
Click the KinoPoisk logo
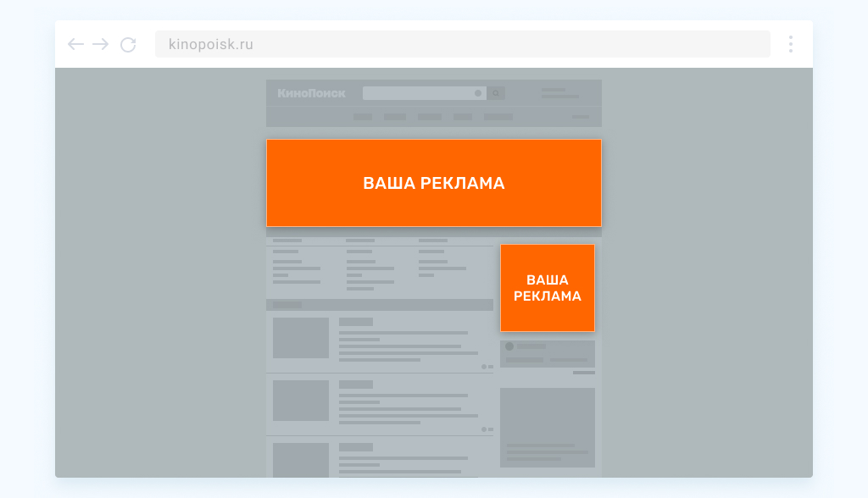tap(301, 93)
